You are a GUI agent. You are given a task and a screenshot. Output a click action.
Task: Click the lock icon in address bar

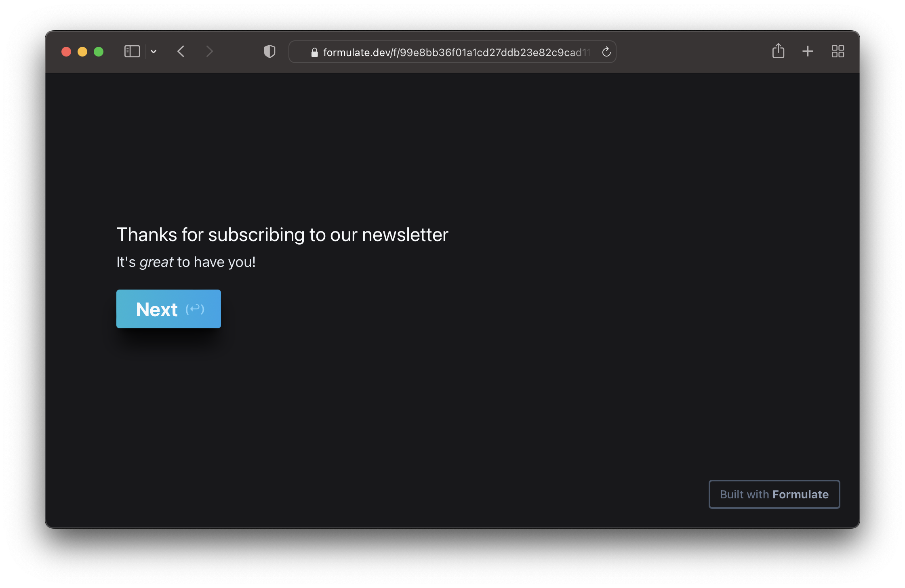tap(314, 52)
